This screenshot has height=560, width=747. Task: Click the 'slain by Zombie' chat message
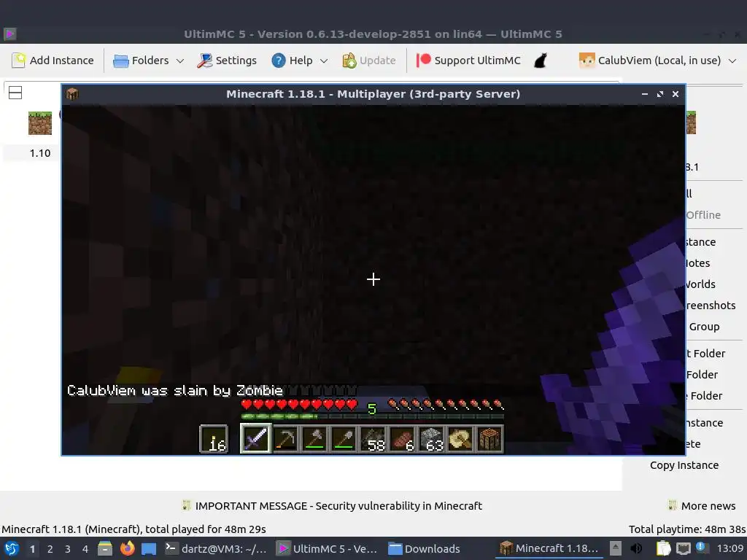(175, 391)
